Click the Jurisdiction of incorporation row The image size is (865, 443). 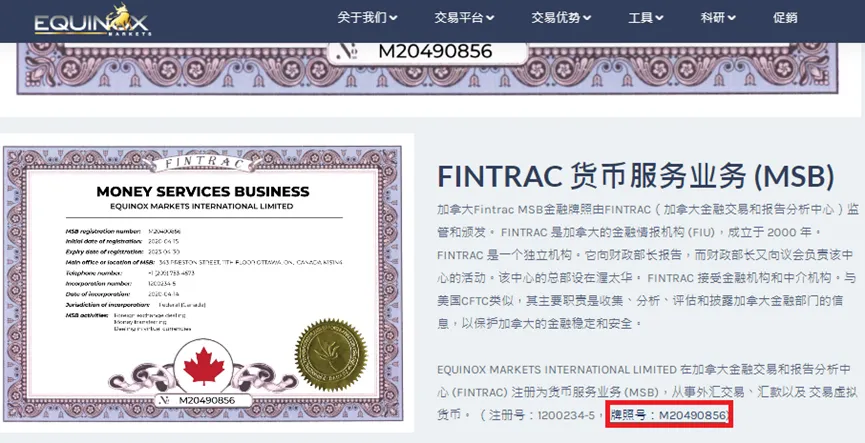pos(136,305)
